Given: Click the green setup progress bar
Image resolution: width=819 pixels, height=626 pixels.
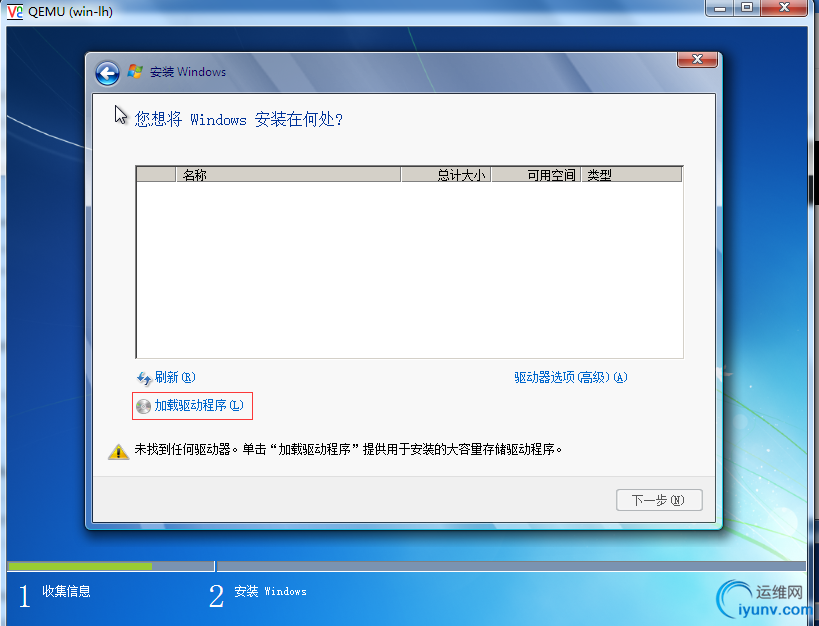Looking at the screenshot, I should click(x=80, y=566).
